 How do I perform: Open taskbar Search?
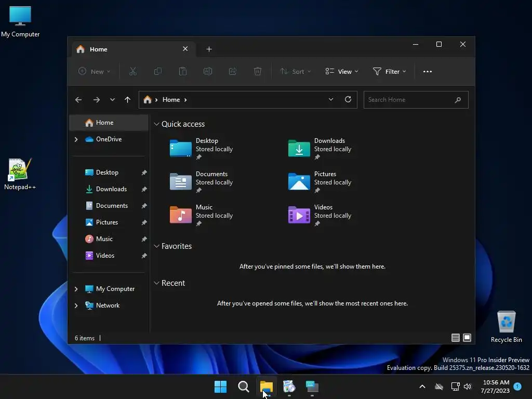coord(243,387)
